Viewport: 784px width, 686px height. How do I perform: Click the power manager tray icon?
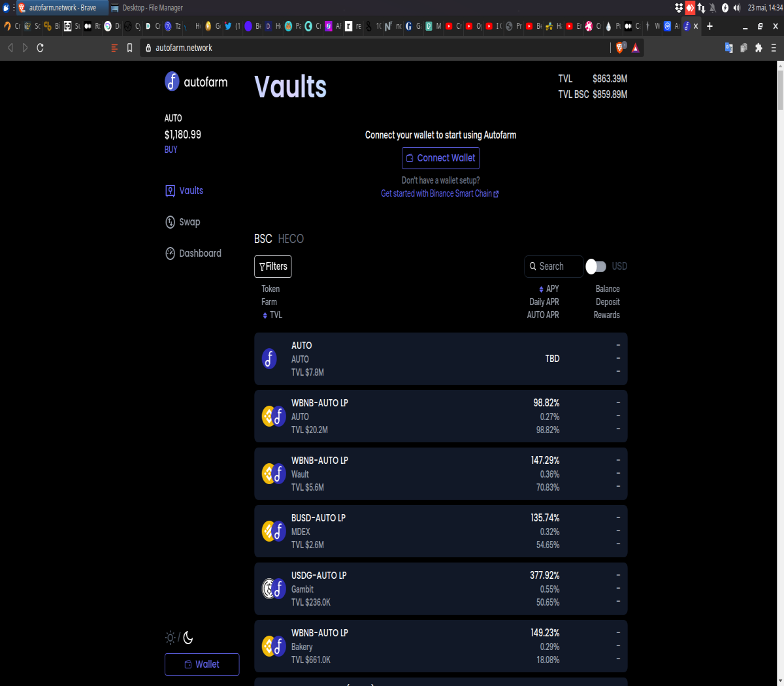point(725,8)
